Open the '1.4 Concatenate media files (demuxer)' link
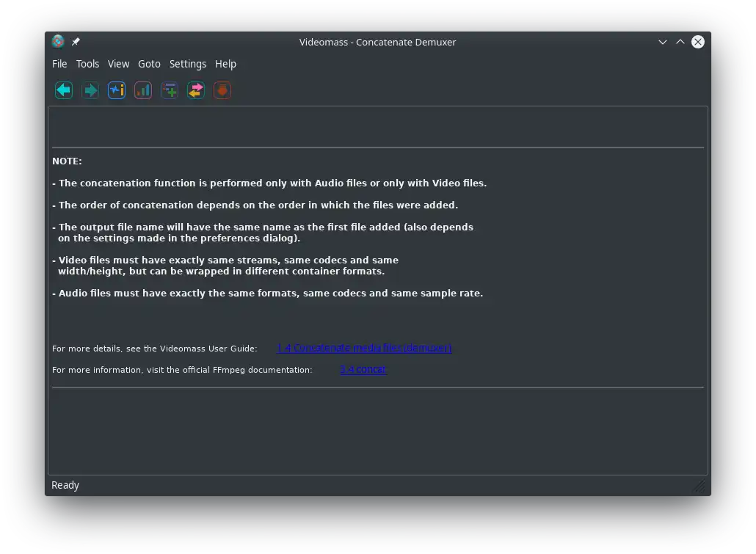Image resolution: width=756 pixels, height=554 pixels. [x=364, y=348]
